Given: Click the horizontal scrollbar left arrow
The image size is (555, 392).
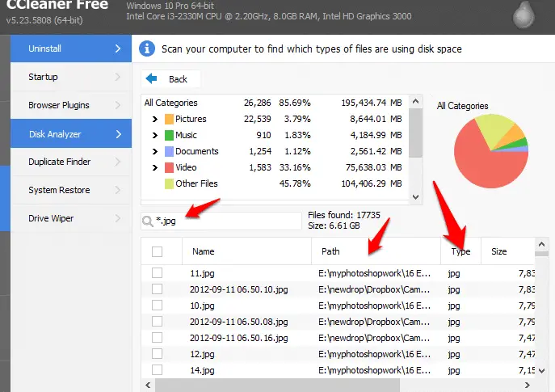Looking at the screenshot, I should point(148,385).
